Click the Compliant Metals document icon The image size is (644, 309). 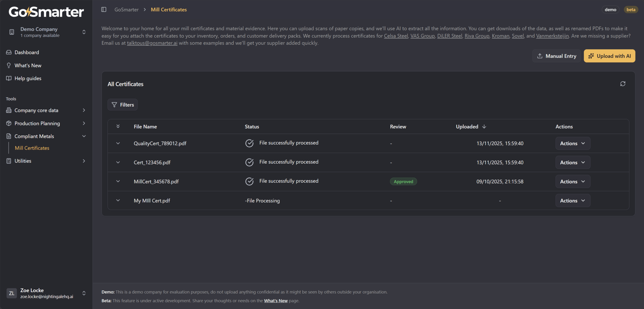pyautogui.click(x=9, y=136)
